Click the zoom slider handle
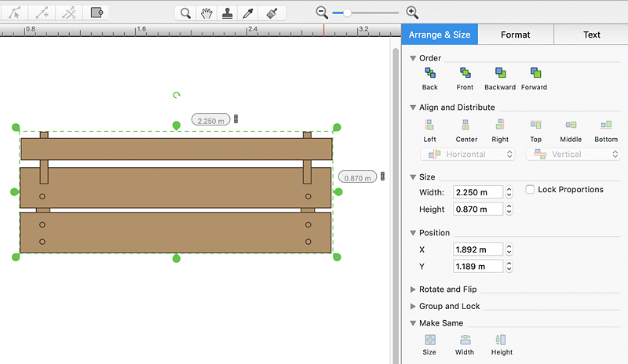The height and width of the screenshot is (364, 628). (x=347, y=13)
